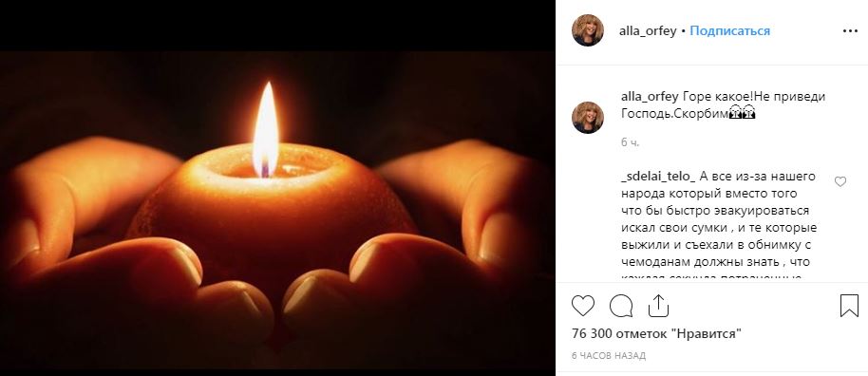The height and width of the screenshot is (376, 868).
Task: Save the post with the bookmark icon
Action: (x=849, y=306)
